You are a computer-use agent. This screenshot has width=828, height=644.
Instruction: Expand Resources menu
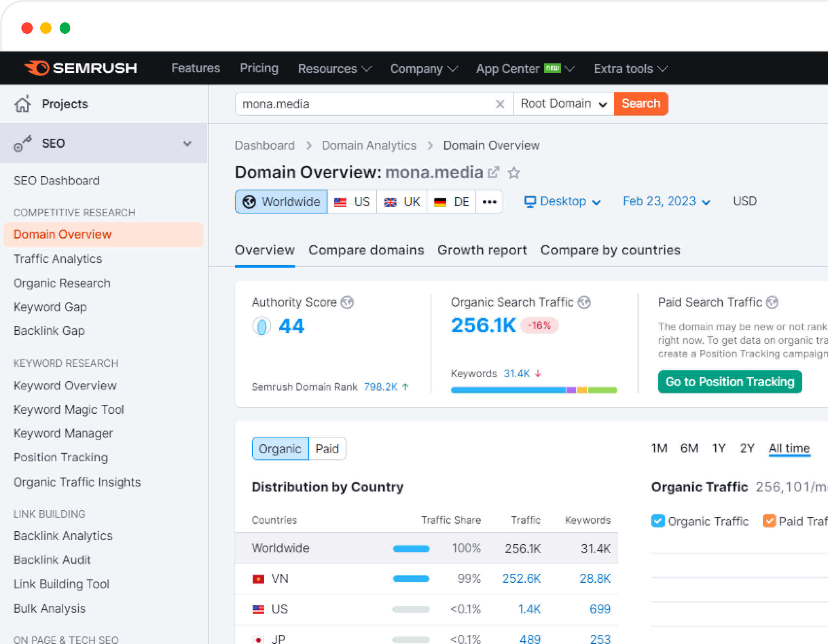tap(335, 69)
